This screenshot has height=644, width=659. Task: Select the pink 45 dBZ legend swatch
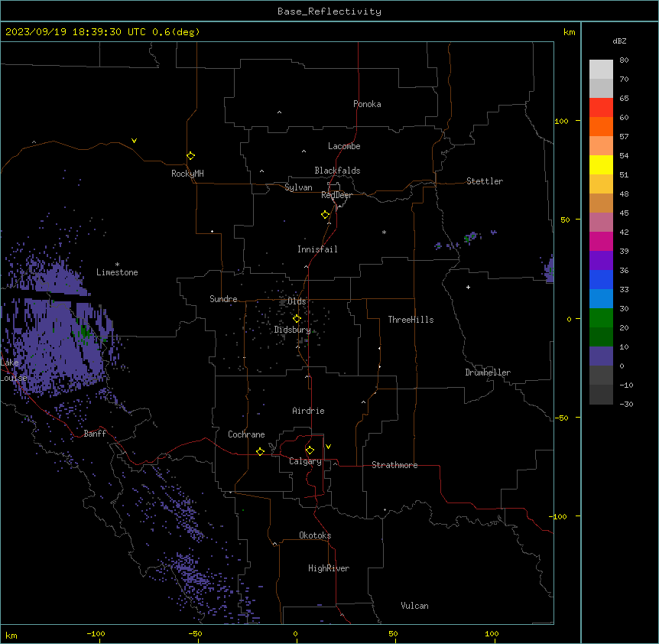(x=601, y=223)
